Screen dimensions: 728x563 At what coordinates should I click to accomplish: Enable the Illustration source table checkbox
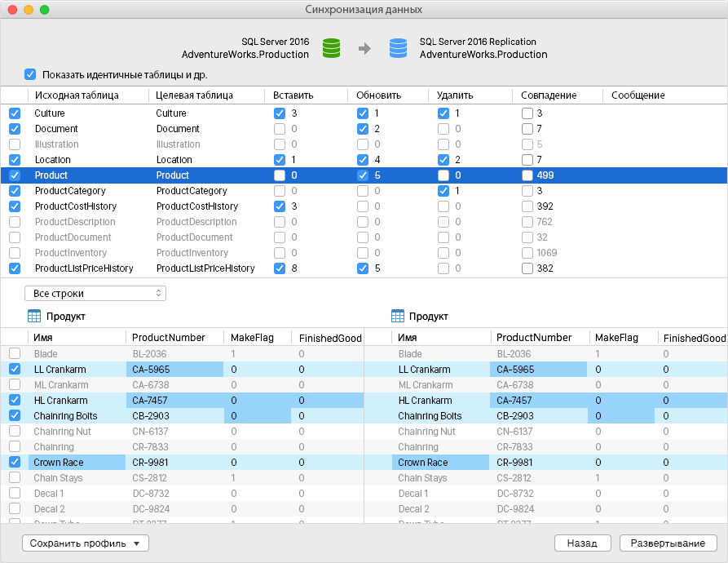[x=15, y=144]
